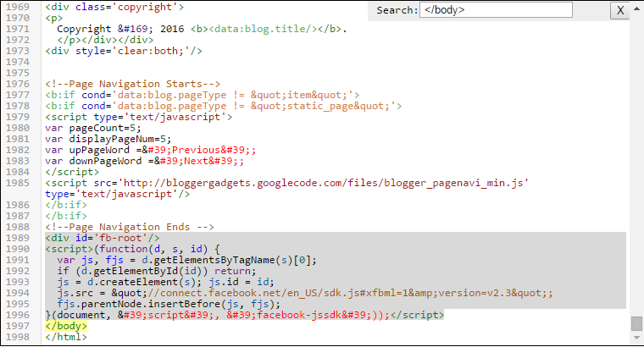Click the js = d.createElement(s) line
This screenshot has height=347, width=644.
click(x=165, y=282)
